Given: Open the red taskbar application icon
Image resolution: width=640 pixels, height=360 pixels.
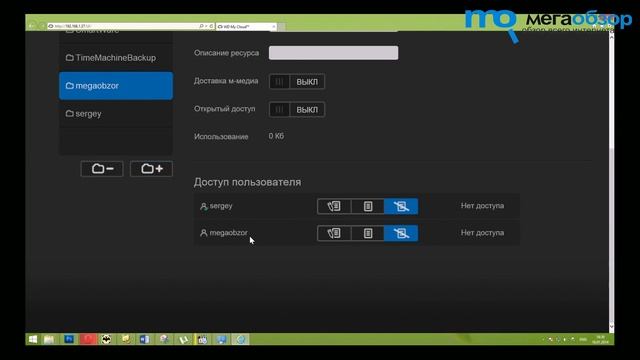Looking at the screenshot, I should point(87,339).
